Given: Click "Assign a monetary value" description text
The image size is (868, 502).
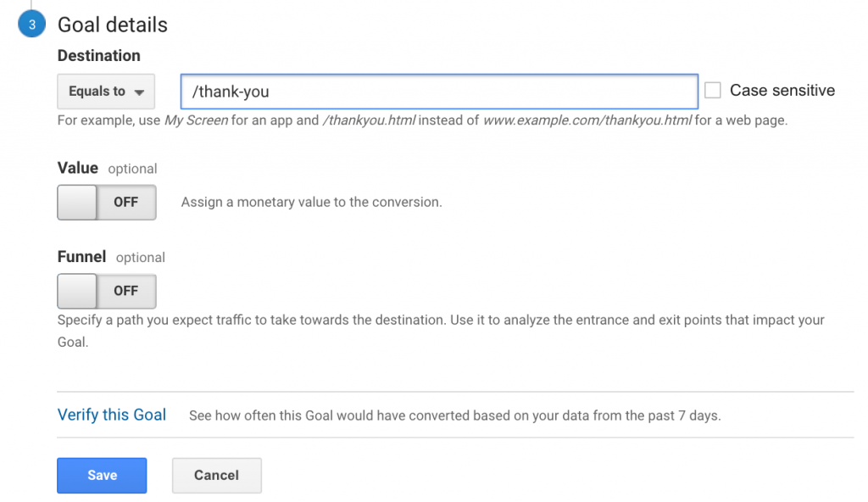Looking at the screenshot, I should pyautogui.click(x=311, y=203).
